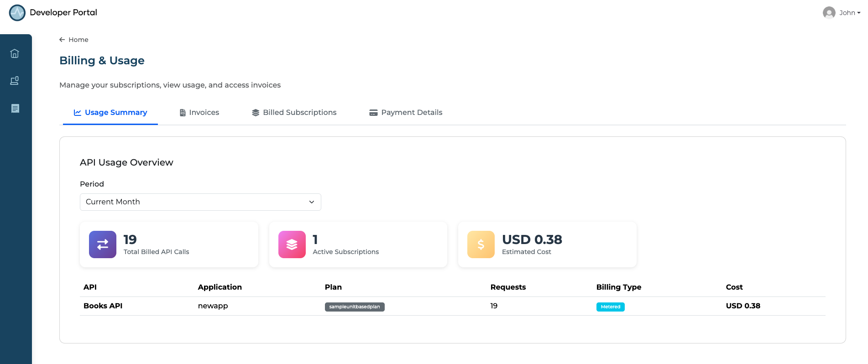
Task: Expand the John user menu caret
Action: pos(858,13)
